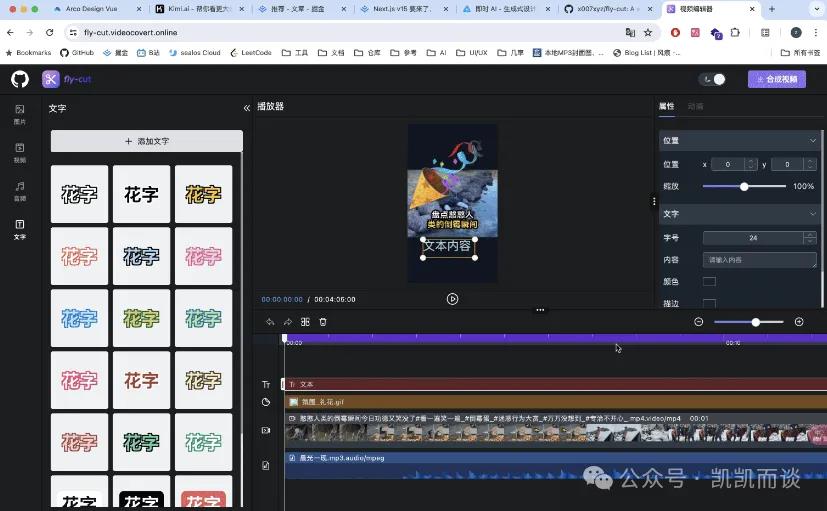Click the x position input field
The width and height of the screenshot is (827, 511).
tap(728, 164)
